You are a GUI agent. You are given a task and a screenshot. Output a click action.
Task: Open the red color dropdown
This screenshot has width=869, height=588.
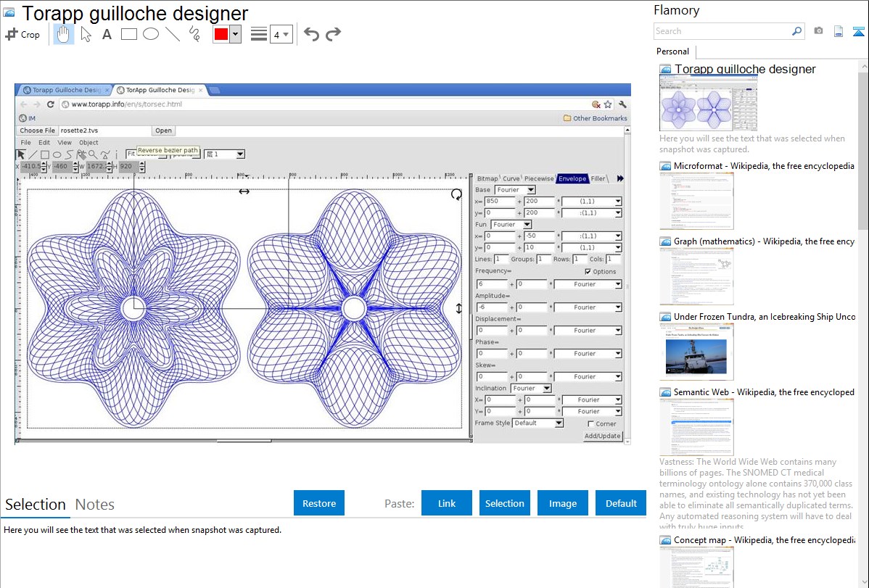[x=235, y=34]
